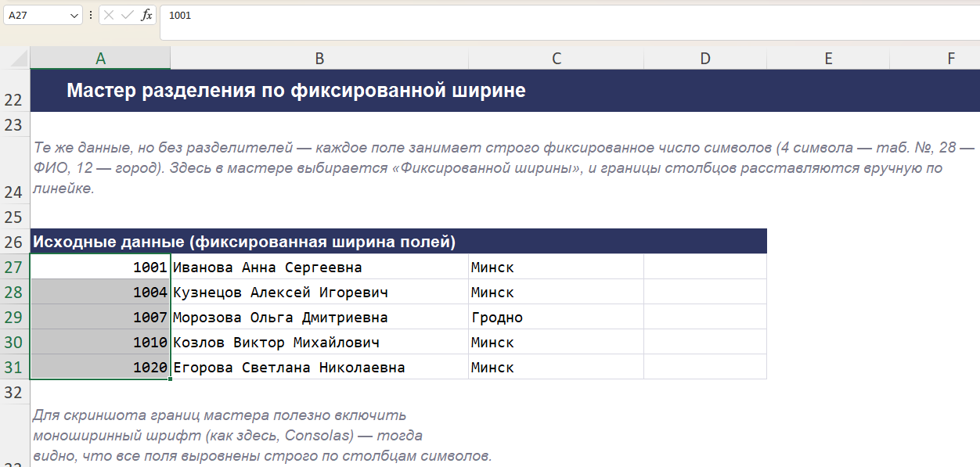Screen dimensions: 980x467
Task: Click the formula bar containing 1001
Action: pyautogui.click(x=569, y=23)
